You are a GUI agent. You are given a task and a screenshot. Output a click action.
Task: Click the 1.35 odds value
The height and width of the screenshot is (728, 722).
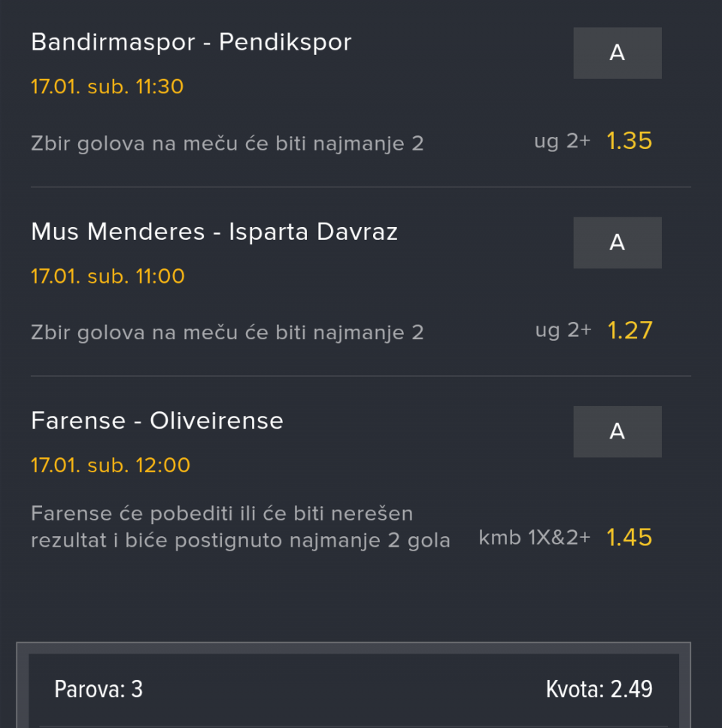pyautogui.click(x=629, y=141)
